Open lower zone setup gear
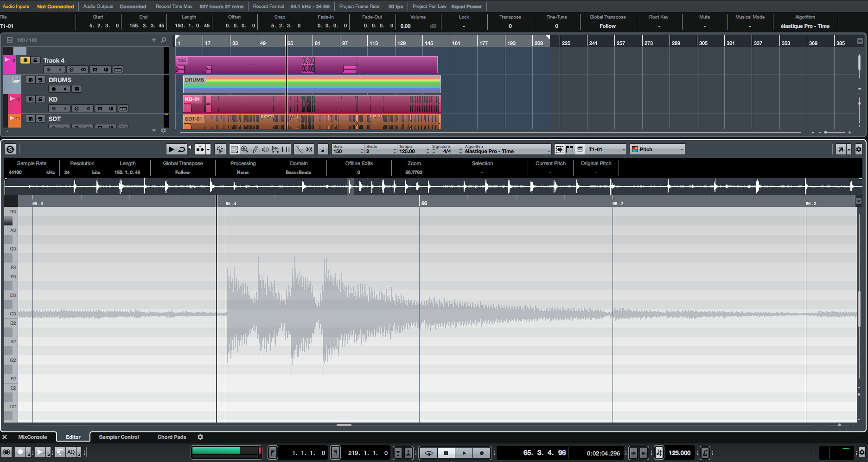The height and width of the screenshot is (462, 868). tap(200, 437)
